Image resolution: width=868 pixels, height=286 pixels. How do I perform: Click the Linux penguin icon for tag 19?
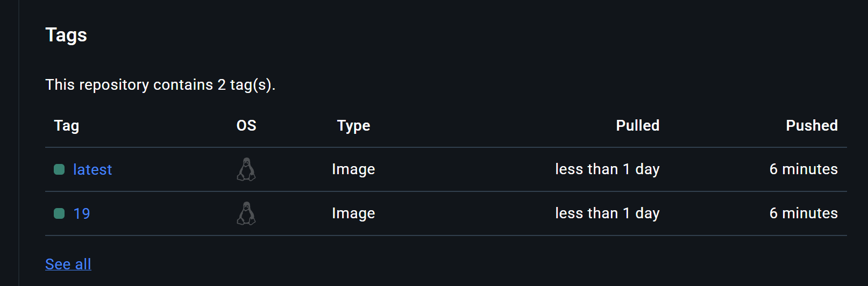point(246,213)
